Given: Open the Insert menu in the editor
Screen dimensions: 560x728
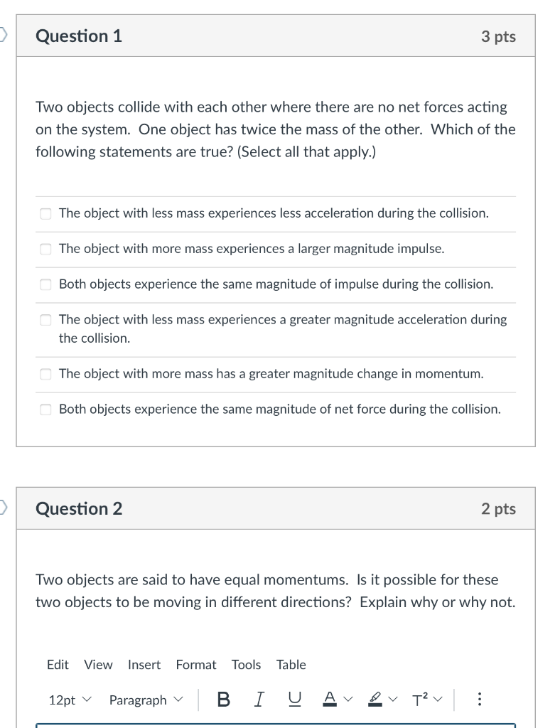Looking at the screenshot, I should 144,665.
